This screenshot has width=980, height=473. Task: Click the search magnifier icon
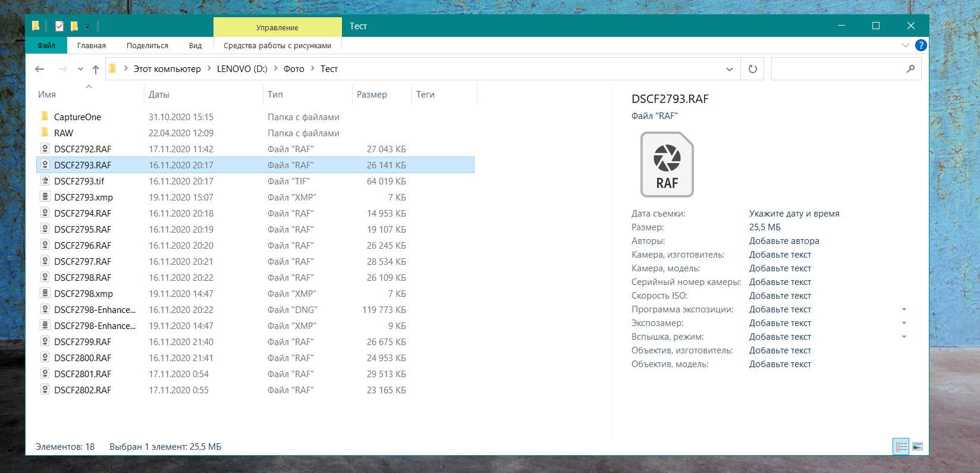pos(910,69)
